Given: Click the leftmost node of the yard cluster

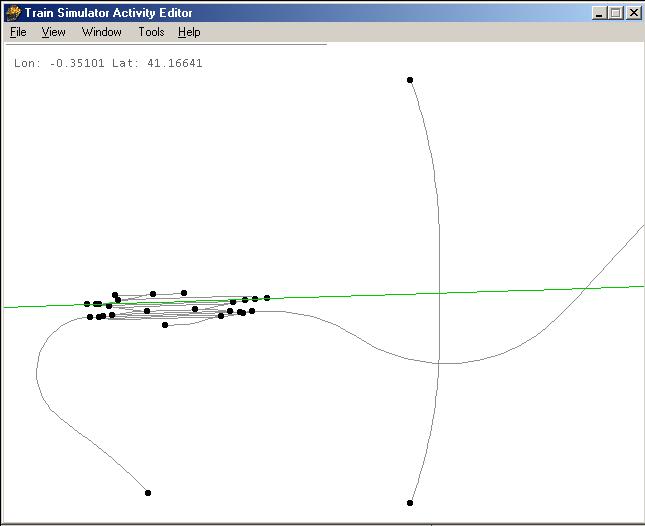Looking at the screenshot, I should tap(87, 304).
